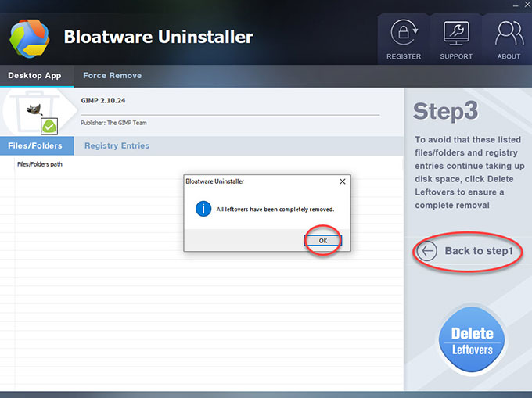Click the back arrow circle icon
The height and width of the screenshot is (398, 532).
pyautogui.click(x=427, y=251)
